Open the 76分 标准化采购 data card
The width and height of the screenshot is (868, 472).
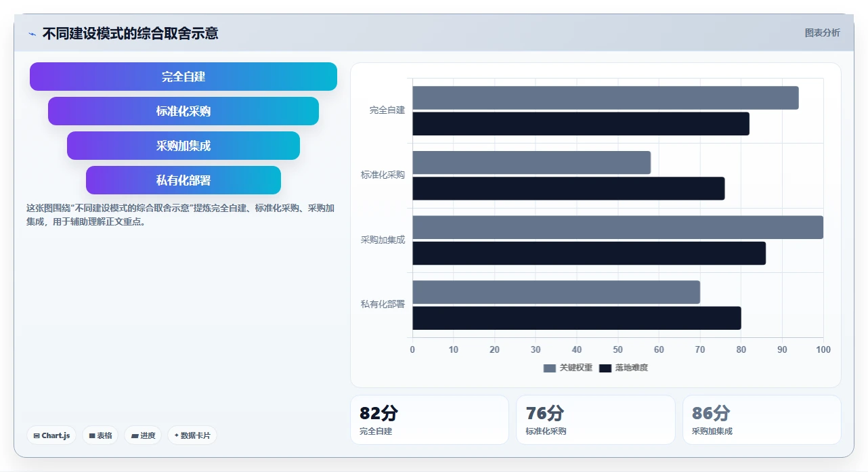(596, 420)
